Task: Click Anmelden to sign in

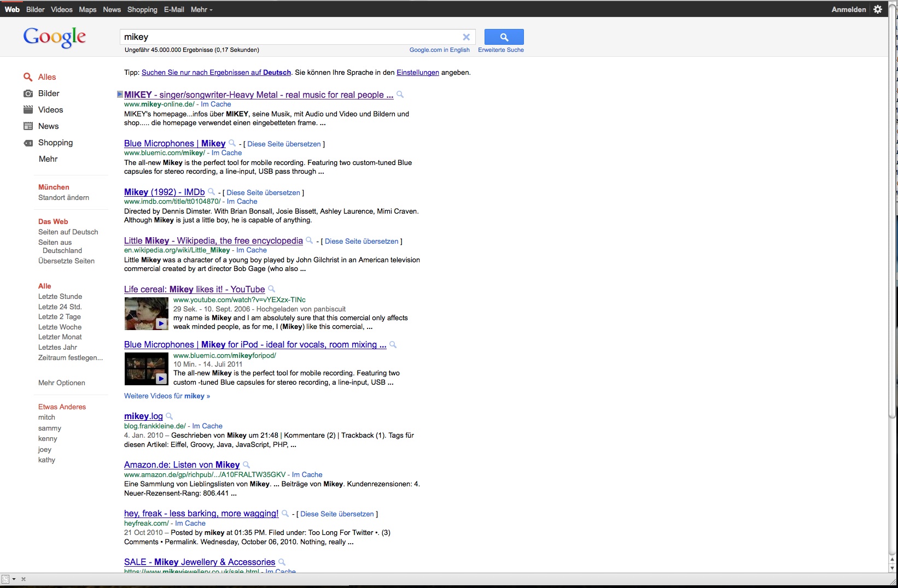Action: (849, 9)
